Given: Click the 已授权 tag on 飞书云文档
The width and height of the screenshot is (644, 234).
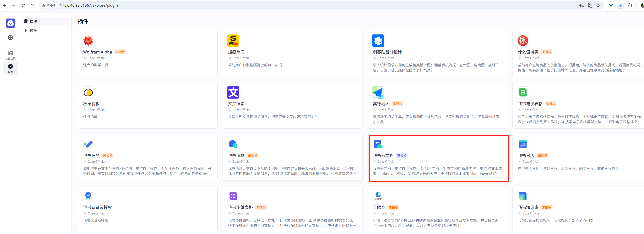Looking at the screenshot, I should [x=402, y=155].
